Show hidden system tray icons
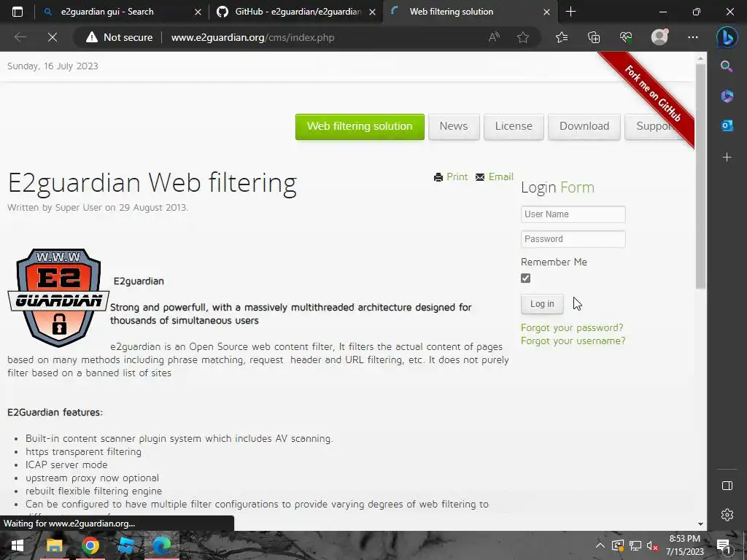 pos(600,545)
